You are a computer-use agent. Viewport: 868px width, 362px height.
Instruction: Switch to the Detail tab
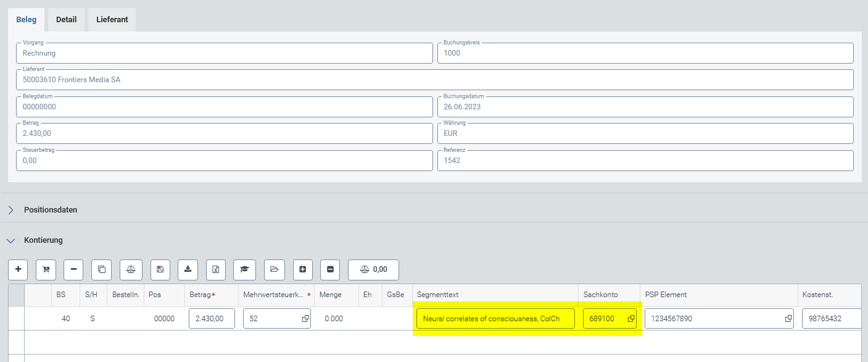coord(66,20)
